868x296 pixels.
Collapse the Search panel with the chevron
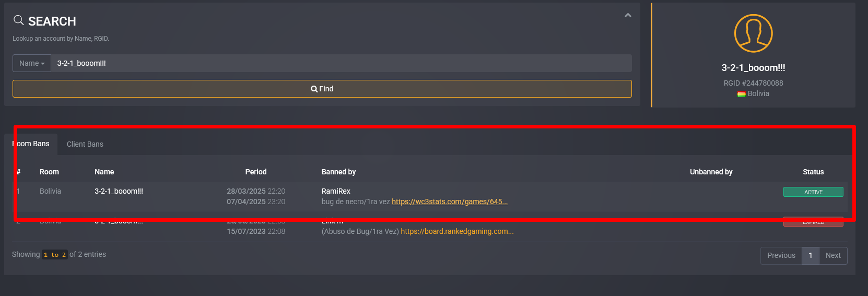628,16
